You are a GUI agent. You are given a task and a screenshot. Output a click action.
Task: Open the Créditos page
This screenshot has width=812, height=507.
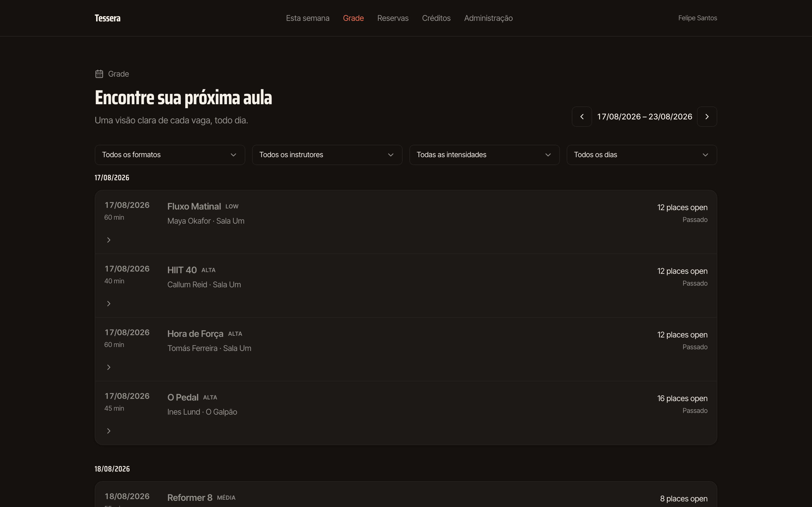tap(436, 18)
